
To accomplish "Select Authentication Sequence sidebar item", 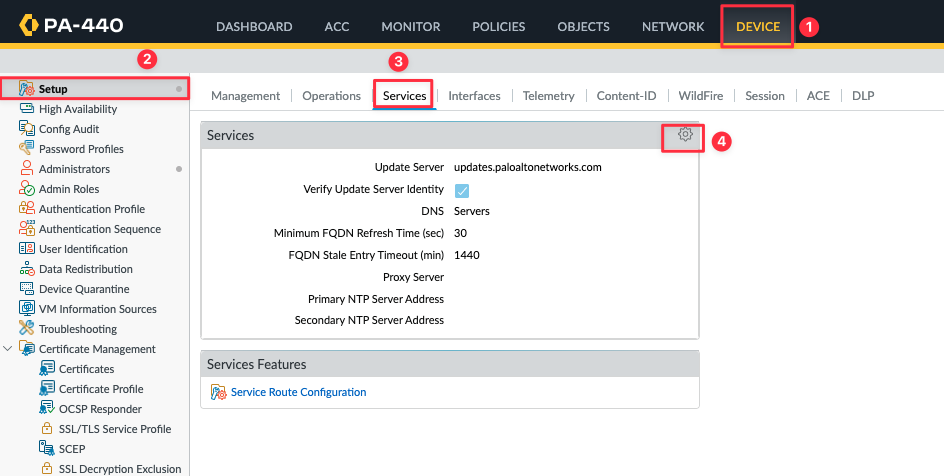I will point(99,229).
